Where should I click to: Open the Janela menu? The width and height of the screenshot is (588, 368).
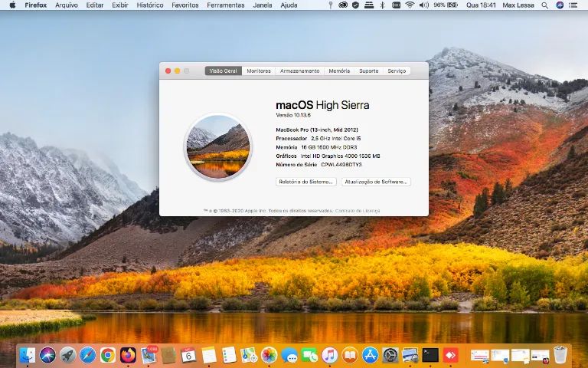tap(263, 5)
